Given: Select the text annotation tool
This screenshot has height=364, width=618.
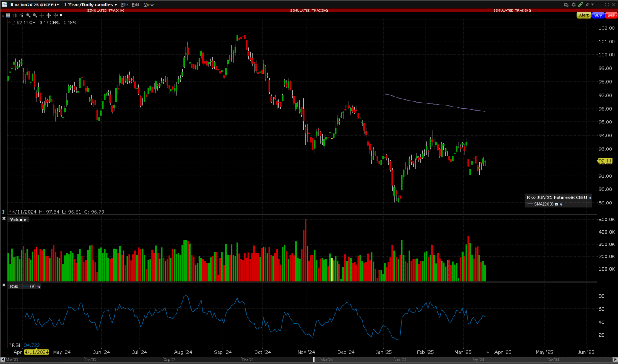Looking at the screenshot, I should click(x=8, y=15).
